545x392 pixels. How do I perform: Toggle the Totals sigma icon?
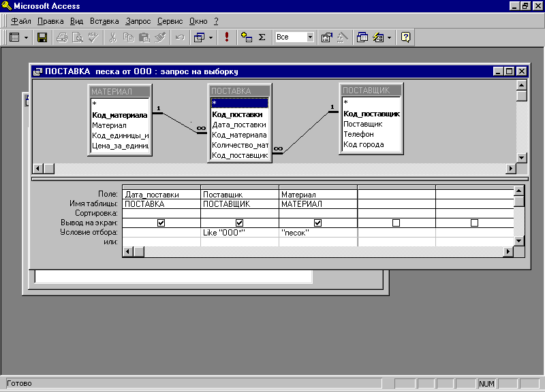[262, 37]
